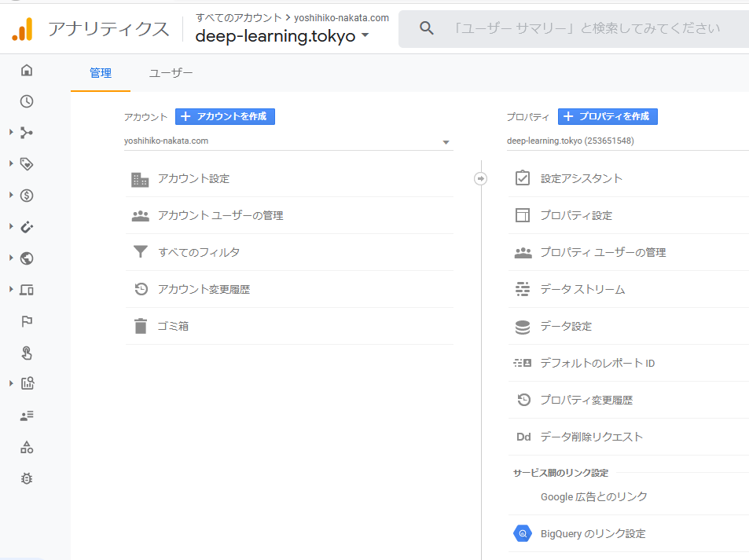
Task: Click the people icon for プロパティ ユーザーの管理
Action: 523,253
